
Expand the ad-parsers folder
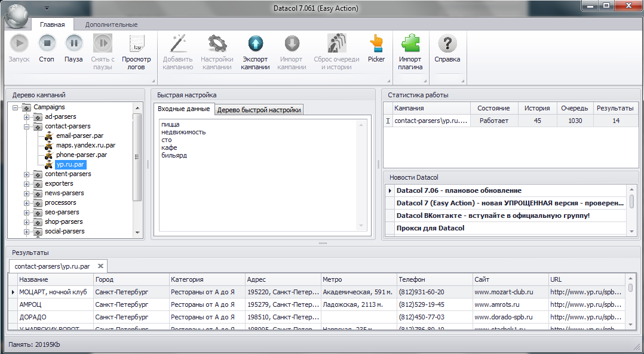[27, 117]
